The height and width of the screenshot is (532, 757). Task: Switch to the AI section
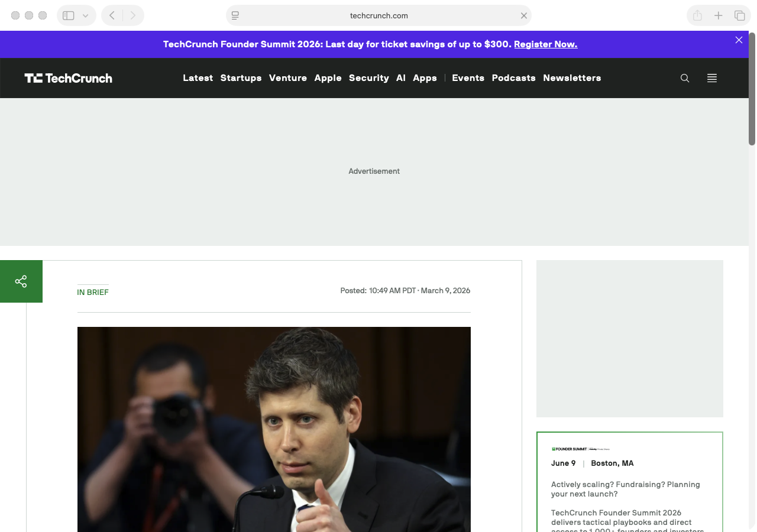pyautogui.click(x=400, y=77)
